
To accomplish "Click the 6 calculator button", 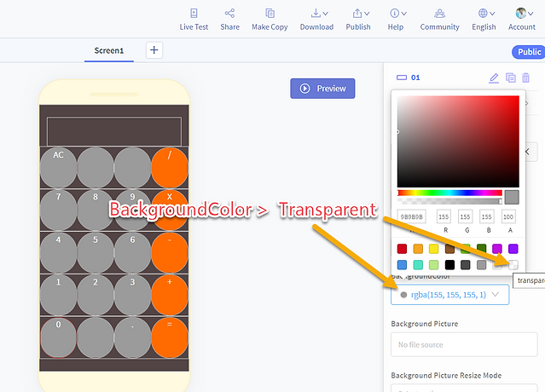I will [x=132, y=252].
